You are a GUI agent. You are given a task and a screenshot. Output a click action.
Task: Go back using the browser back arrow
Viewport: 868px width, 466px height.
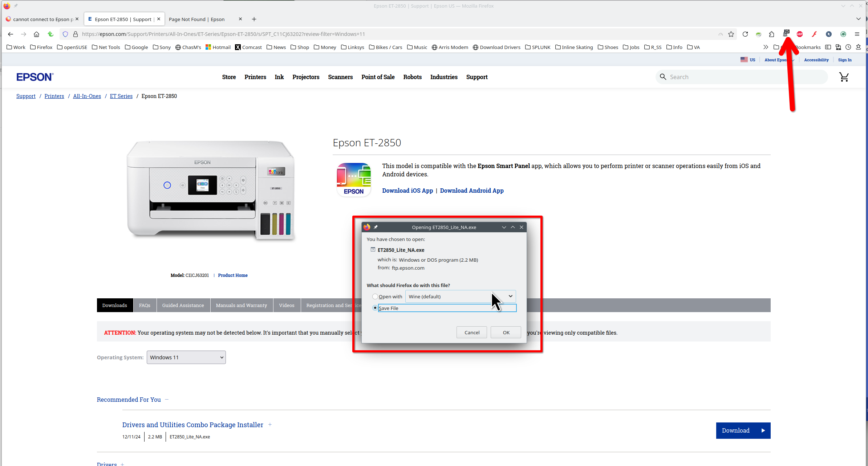(x=11, y=34)
